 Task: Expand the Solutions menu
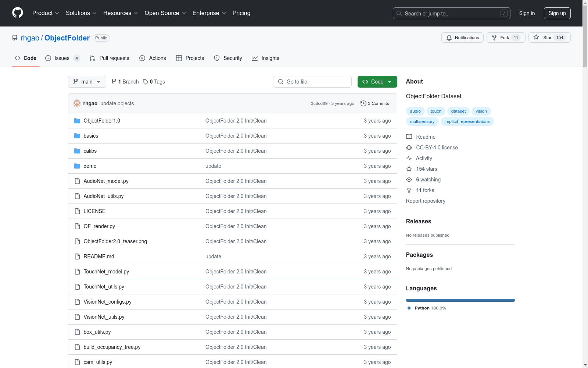[81, 13]
